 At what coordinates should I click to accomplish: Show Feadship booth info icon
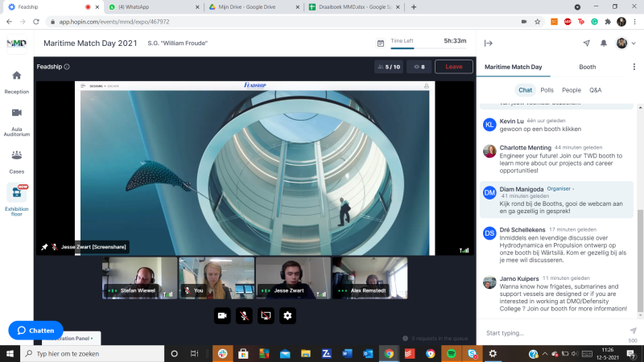(x=67, y=67)
